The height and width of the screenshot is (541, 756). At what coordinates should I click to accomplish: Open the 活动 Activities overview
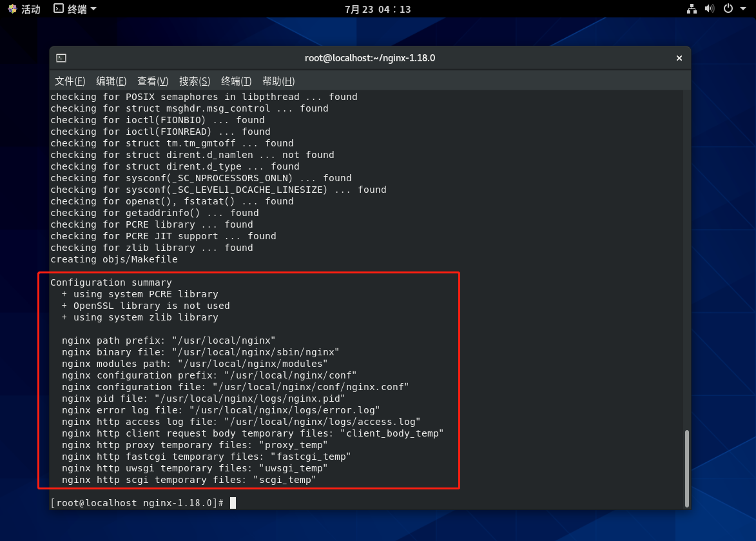tap(24, 9)
